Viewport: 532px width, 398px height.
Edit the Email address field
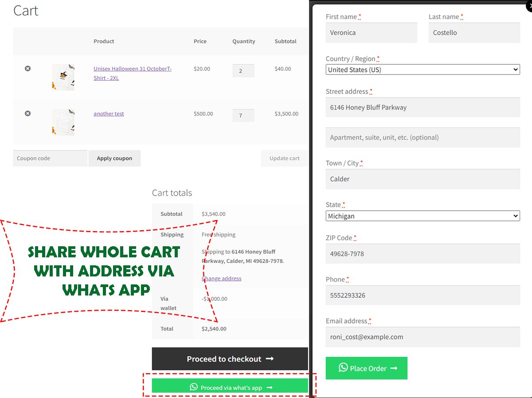click(x=423, y=337)
